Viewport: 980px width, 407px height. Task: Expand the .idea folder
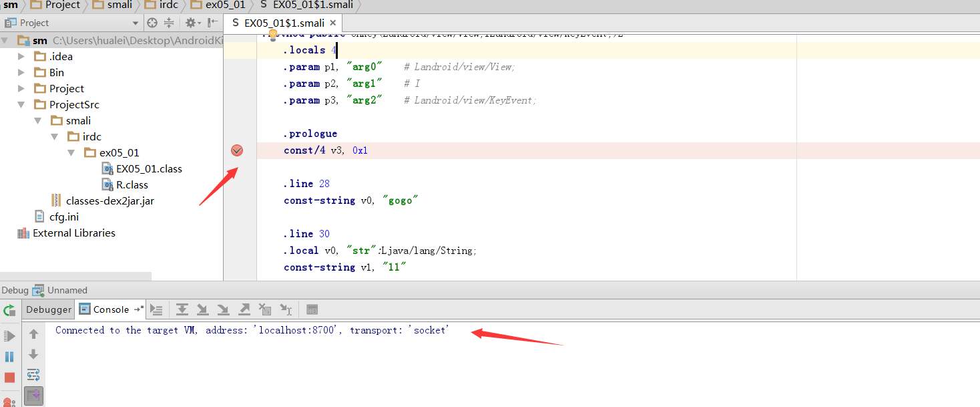[22, 56]
